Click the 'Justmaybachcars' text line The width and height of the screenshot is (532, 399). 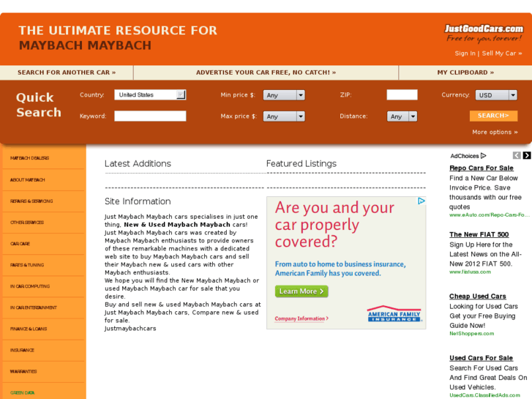click(130, 329)
